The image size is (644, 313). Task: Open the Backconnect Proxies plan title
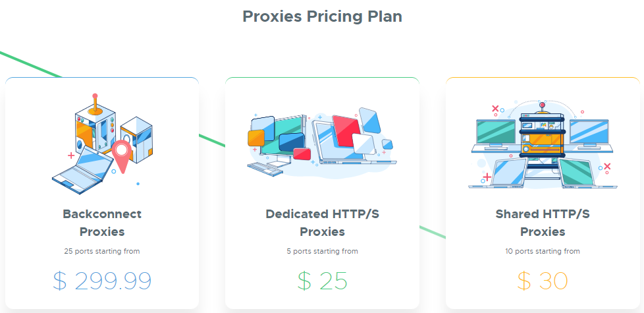[x=102, y=223]
